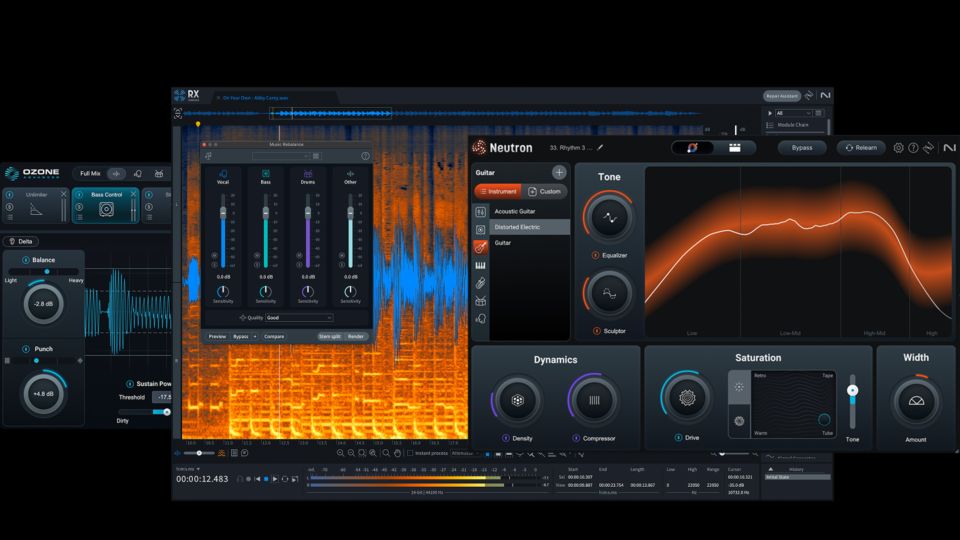This screenshot has width=960, height=540.
Task: Click the Drums stem icon in Music Rebalance
Action: click(x=308, y=174)
